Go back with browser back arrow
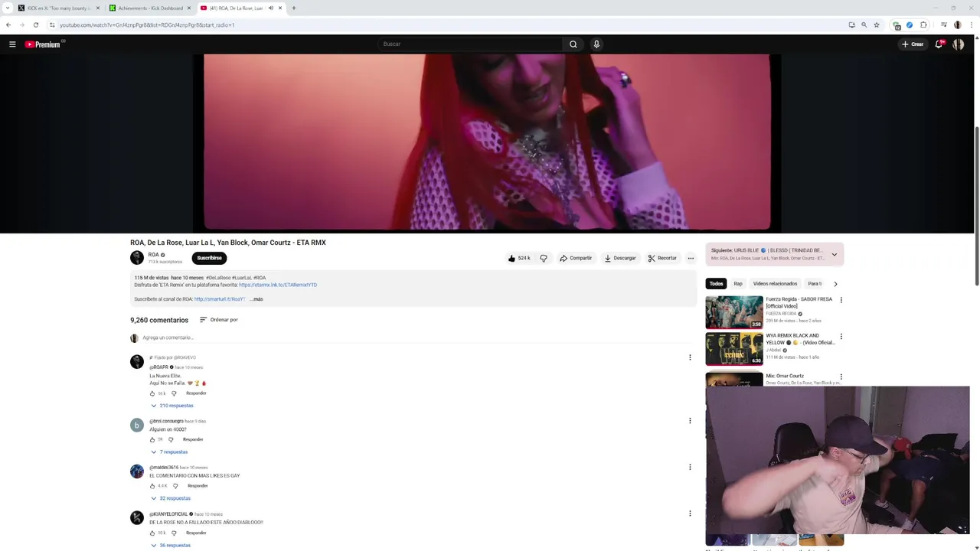Image resolution: width=980 pixels, height=551 pixels. (x=8, y=24)
